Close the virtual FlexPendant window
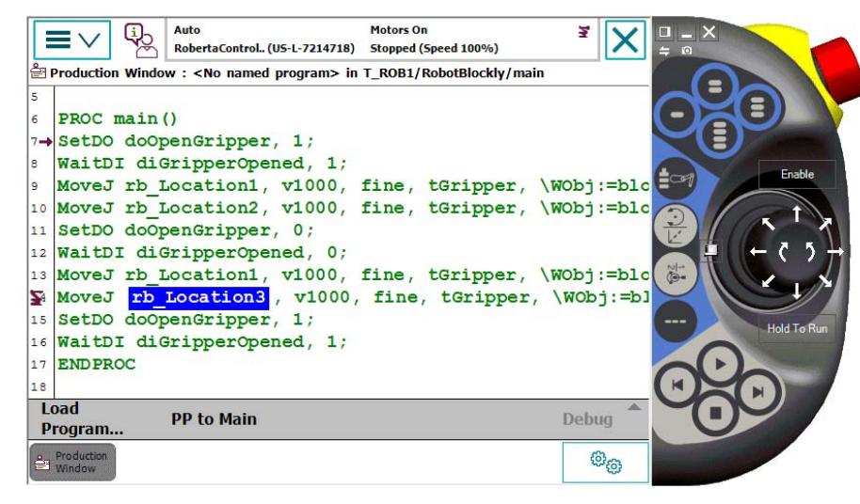 point(709,32)
